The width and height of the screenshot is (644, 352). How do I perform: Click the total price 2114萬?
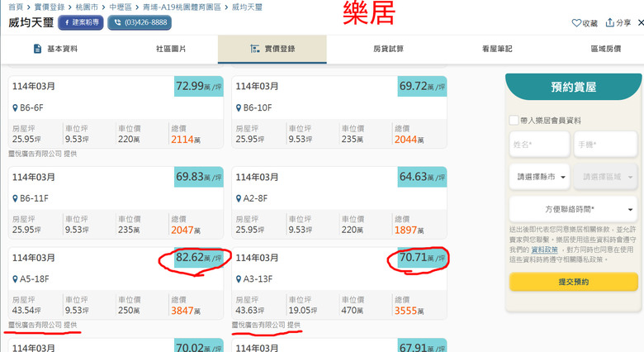tap(186, 140)
